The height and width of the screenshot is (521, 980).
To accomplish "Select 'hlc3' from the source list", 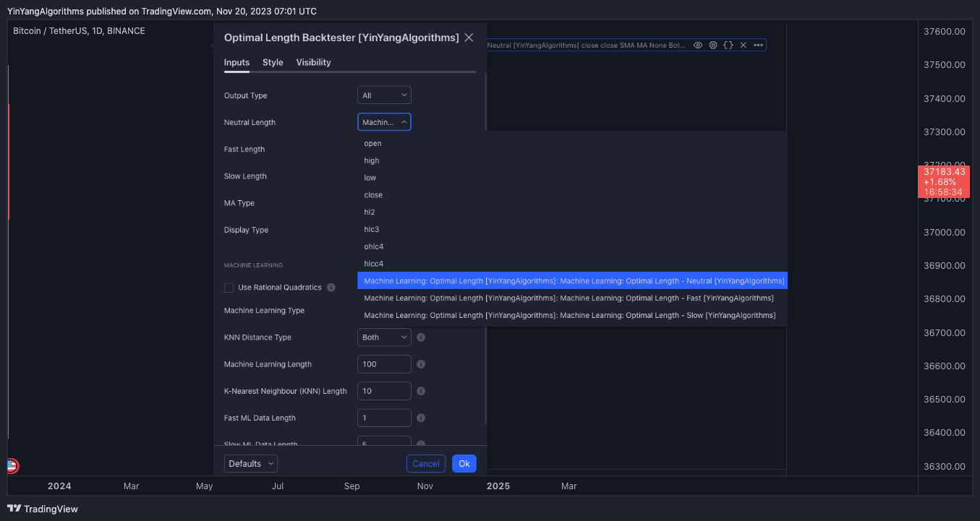I will point(572,229).
